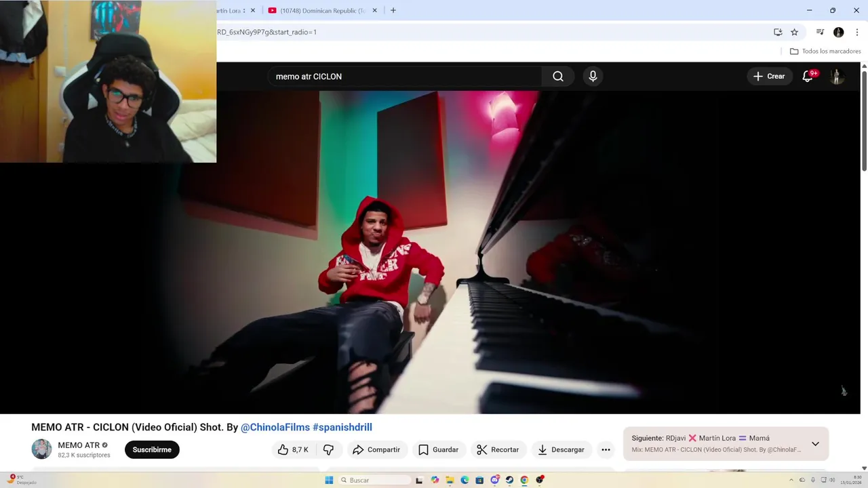Open Microsoft Store from taskbar

pos(479,480)
